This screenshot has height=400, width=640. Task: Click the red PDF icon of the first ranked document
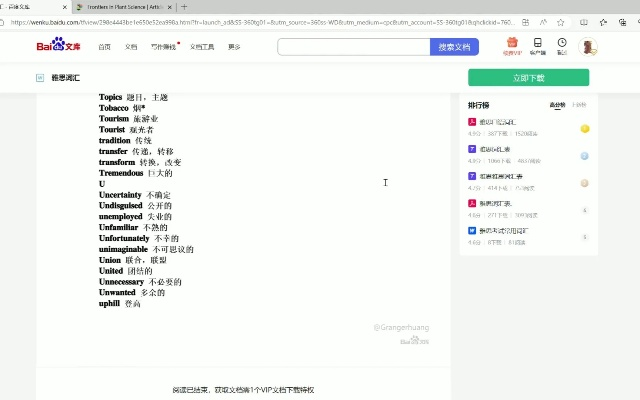point(472,122)
